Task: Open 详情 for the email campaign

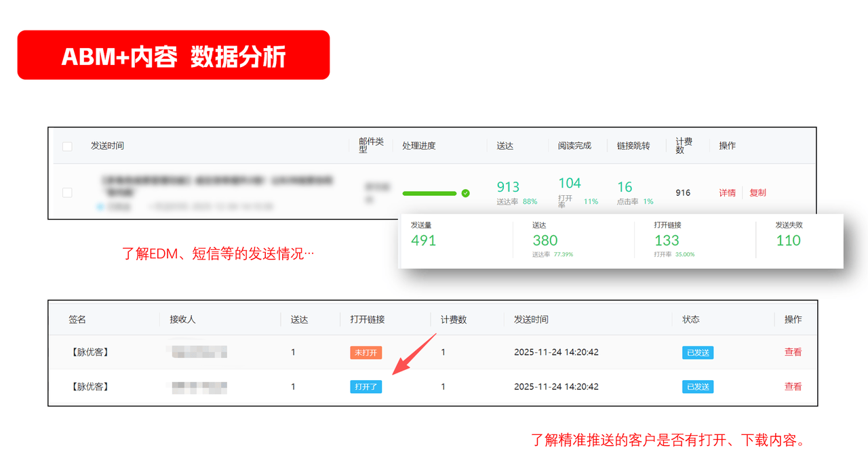Action: point(727,192)
